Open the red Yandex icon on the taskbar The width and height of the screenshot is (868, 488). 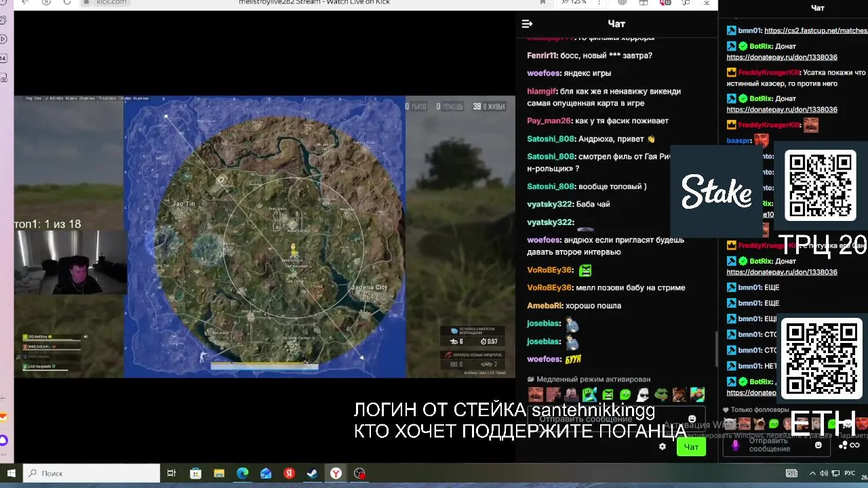pyautogui.click(x=289, y=473)
